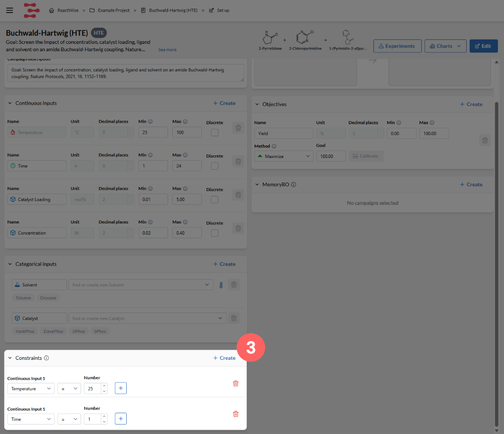The width and height of the screenshot is (504, 434).
Task: Click the Catalyst Loading Max field
Action: tap(187, 199)
